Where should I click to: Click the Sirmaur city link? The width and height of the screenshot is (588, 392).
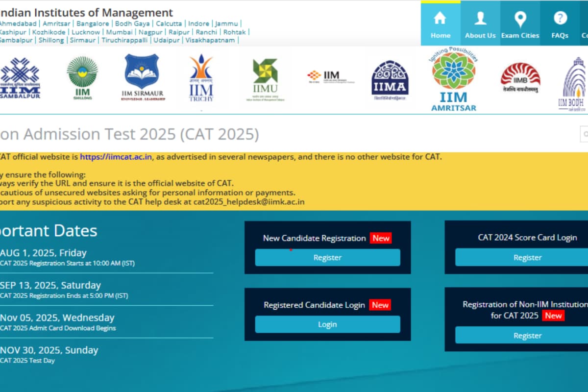83,40
